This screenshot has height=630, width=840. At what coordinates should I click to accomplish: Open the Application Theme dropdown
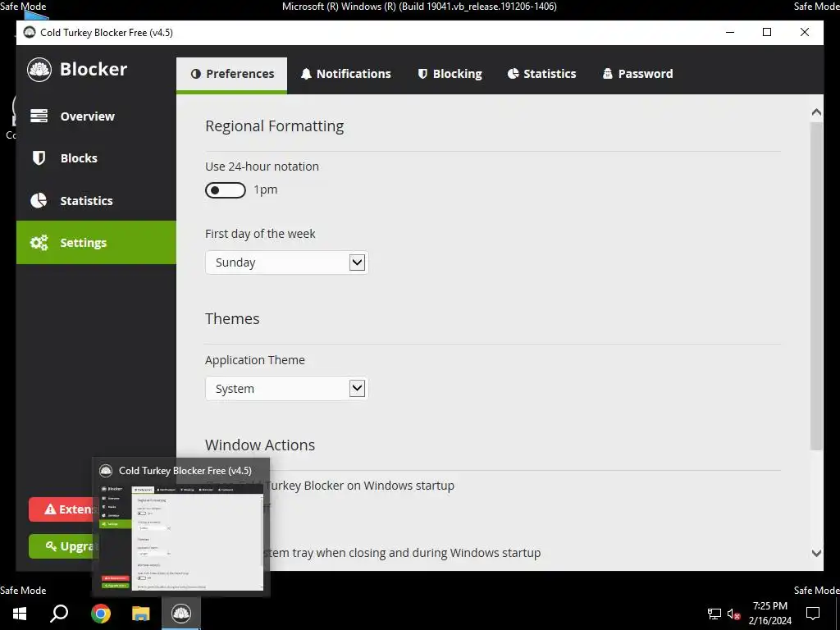(286, 388)
